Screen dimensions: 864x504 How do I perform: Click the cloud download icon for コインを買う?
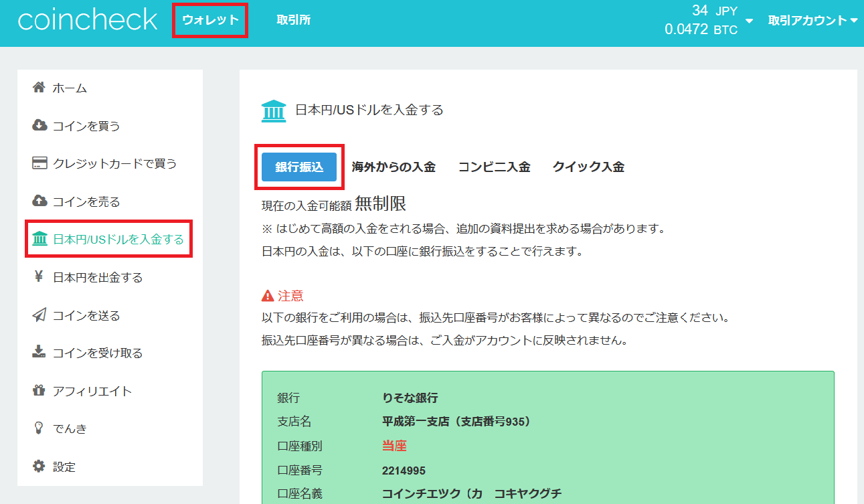click(39, 126)
